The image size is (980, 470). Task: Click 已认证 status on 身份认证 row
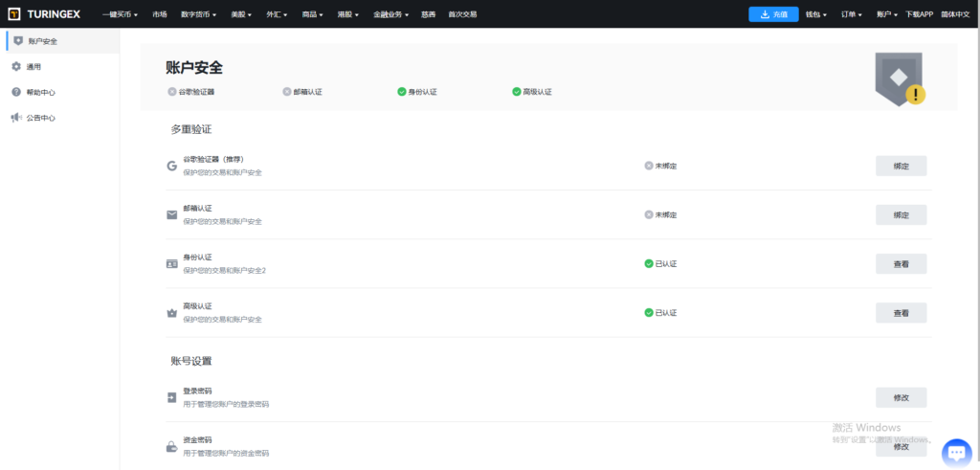pyautogui.click(x=660, y=264)
